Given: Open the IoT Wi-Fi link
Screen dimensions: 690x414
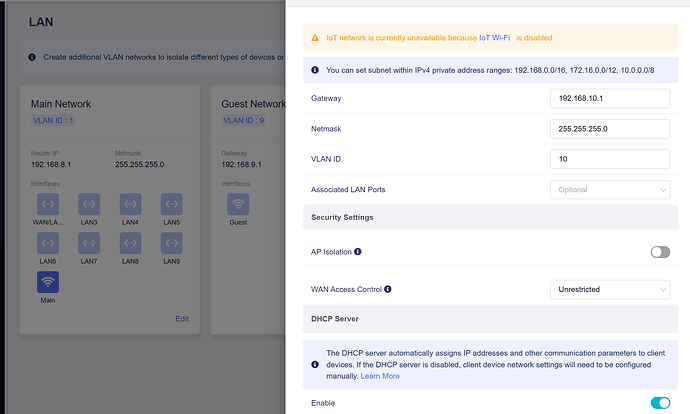Looking at the screenshot, I should [x=494, y=38].
